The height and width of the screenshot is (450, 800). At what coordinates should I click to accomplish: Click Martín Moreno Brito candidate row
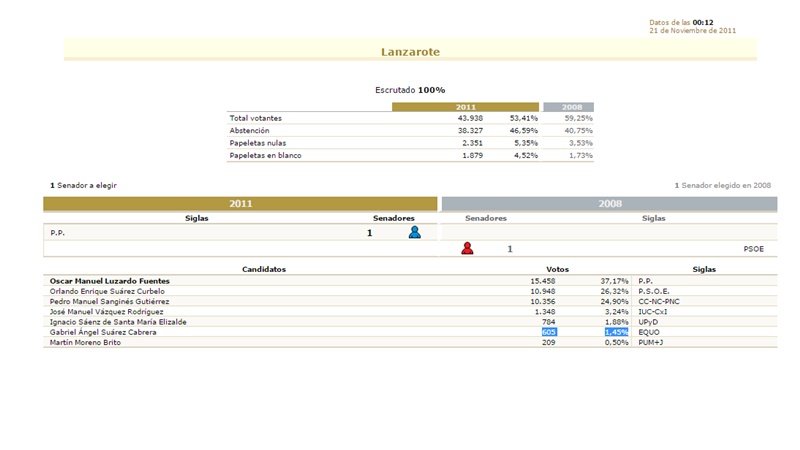click(x=86, y=342)
